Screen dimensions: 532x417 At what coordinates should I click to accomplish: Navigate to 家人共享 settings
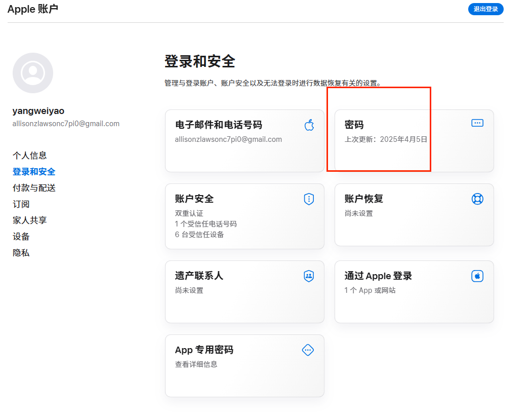(30, 220)
